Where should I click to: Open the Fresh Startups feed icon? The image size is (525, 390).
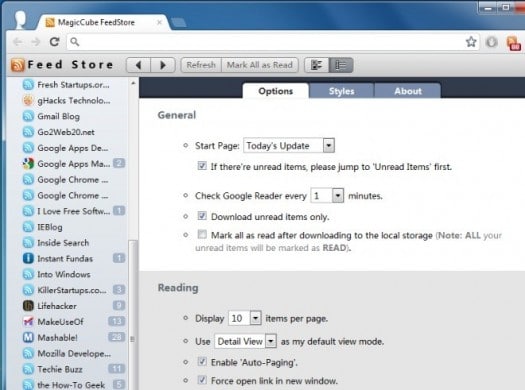[x=28, y=85]
